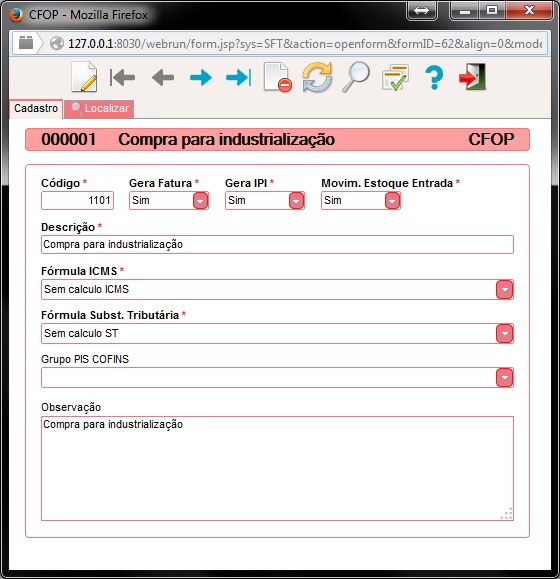Advance to the next record arrow
This screenshot has width=560, height=579.
(x=201, y=78)
